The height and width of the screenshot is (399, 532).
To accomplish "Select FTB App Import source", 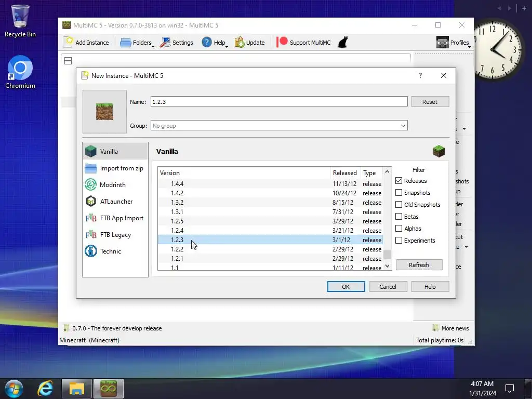I will (x=115, y=218).
